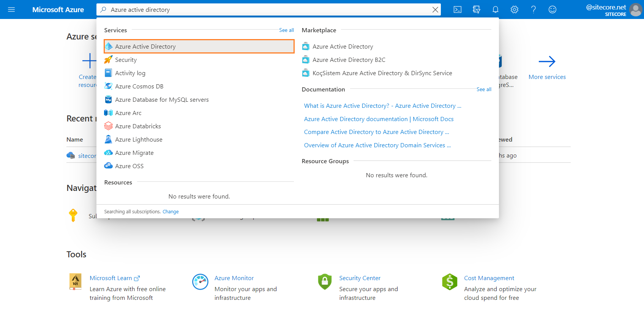Click the Subscriptions key icon
This screenshot has width=644, height=334.
(x=73, y=215)
